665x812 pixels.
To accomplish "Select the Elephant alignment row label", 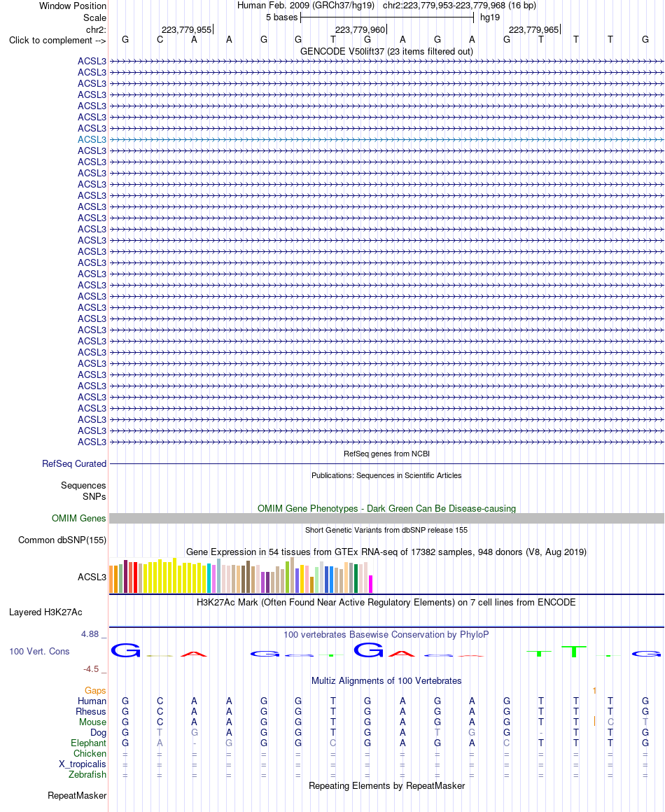I will tap(89, 743).
